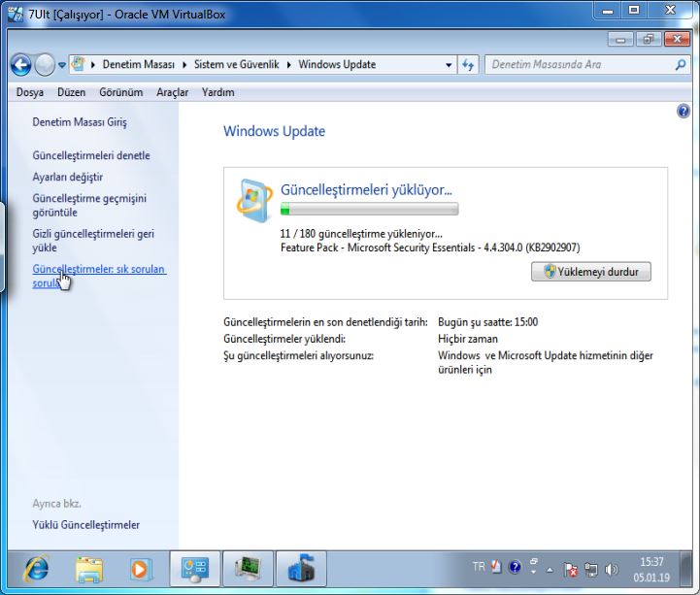Click the Güncelleştirmeleri yüklüyor... heading
Viewport: 700px width, 595px height.
point(366,189)
